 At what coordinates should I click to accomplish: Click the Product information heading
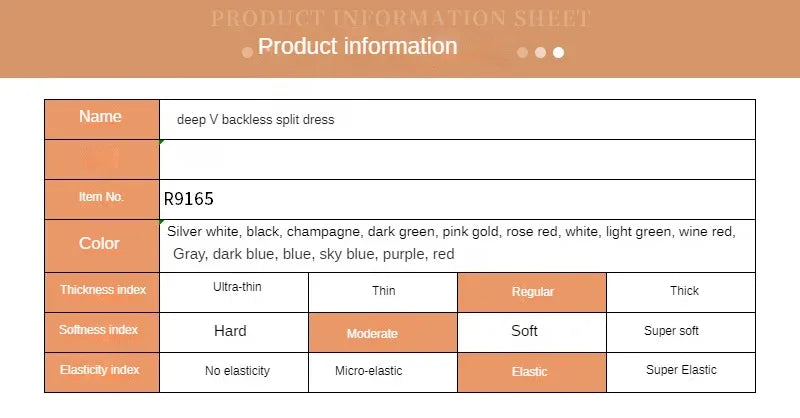point(357,46)
